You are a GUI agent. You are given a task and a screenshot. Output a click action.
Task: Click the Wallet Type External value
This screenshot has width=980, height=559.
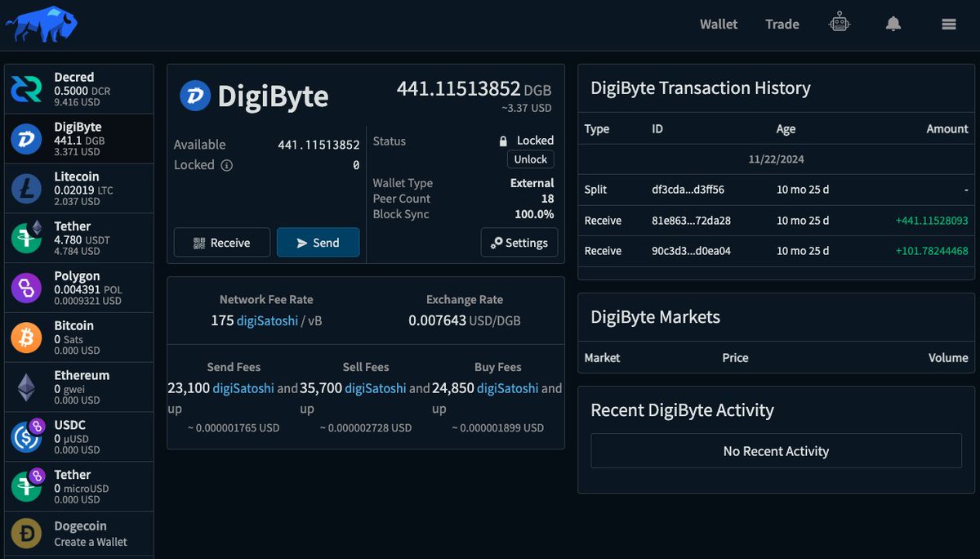[x=532, y=183]
